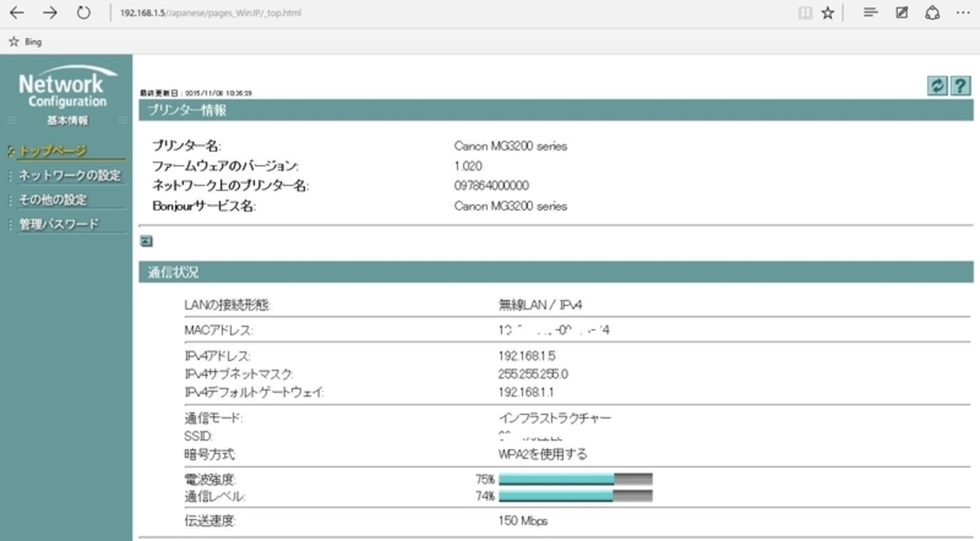Open the help question mark icon

coord(960,86)
